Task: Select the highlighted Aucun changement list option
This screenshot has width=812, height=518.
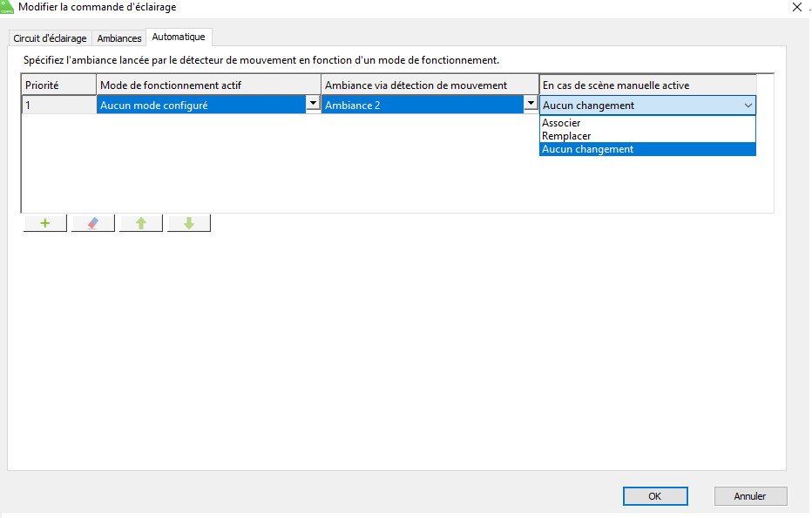Action: pyautogui.click(x=588, y=149)
